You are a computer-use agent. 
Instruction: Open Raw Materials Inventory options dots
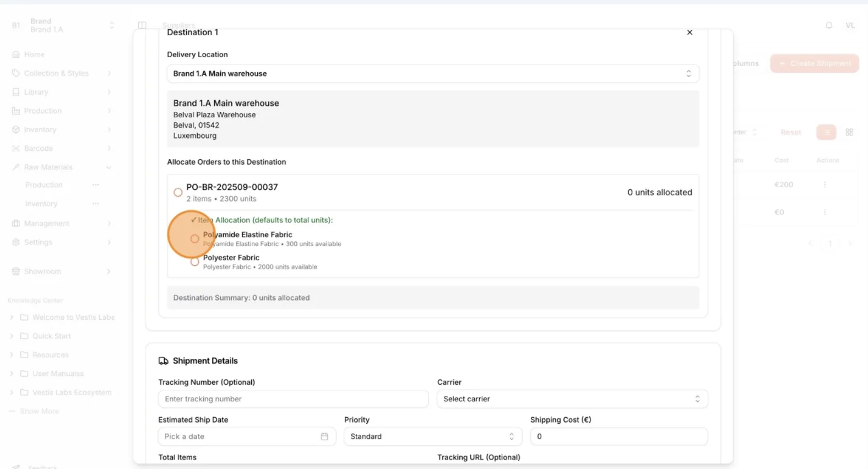[x=96, y=204]
